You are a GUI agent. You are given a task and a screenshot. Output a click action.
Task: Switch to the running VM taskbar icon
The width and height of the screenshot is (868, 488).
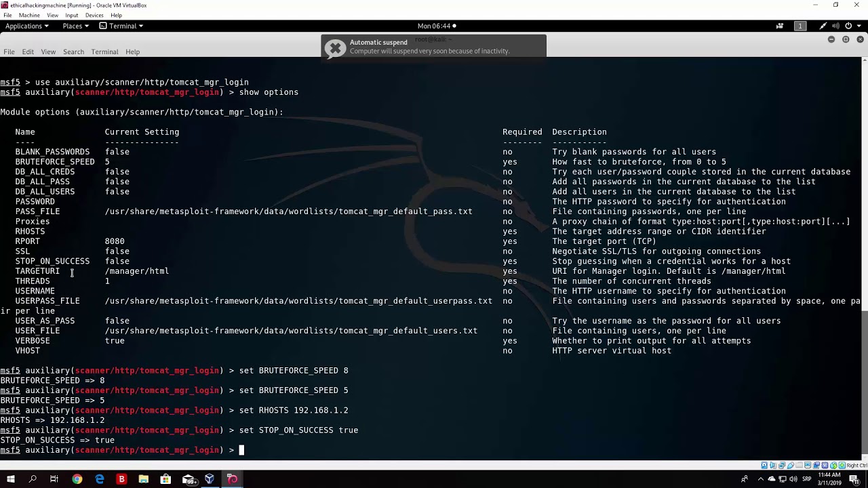tap(232, 479)
